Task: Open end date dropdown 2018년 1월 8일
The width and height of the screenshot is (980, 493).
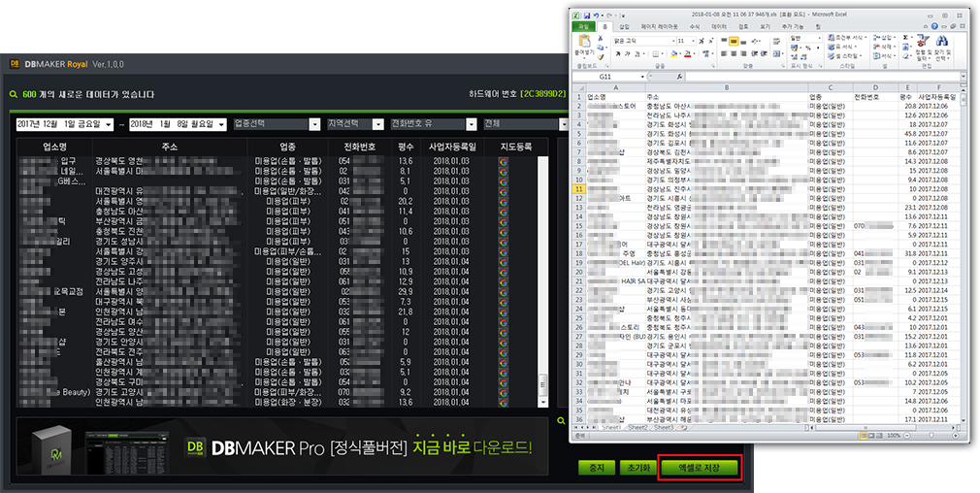Action: (222, 124)
